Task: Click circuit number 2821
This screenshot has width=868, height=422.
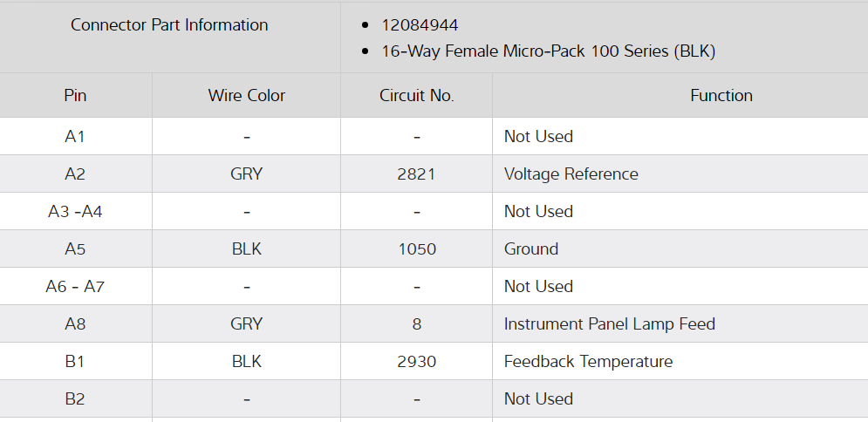Action: (416, 174)
